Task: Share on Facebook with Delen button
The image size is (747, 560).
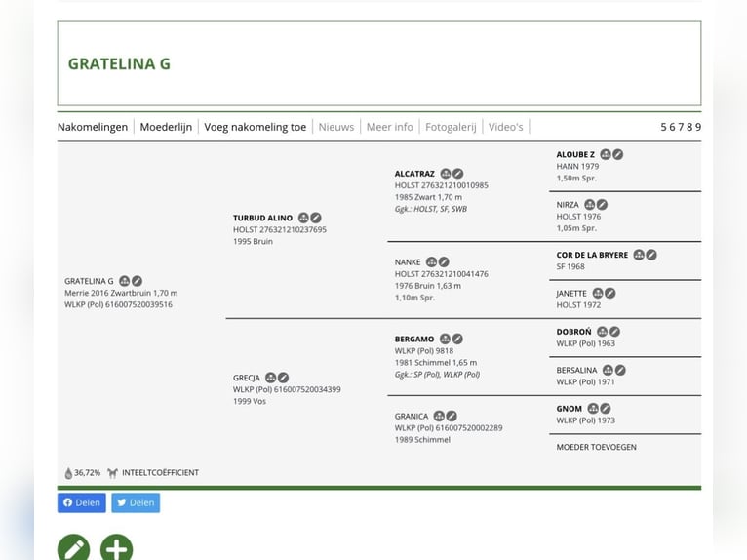Action: 82,502
